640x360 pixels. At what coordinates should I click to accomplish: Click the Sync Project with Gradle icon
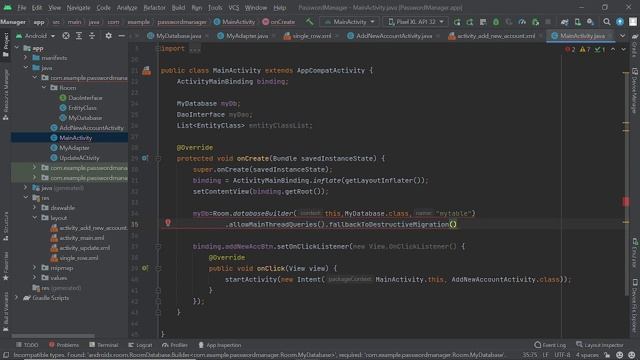tap(564, 22)
